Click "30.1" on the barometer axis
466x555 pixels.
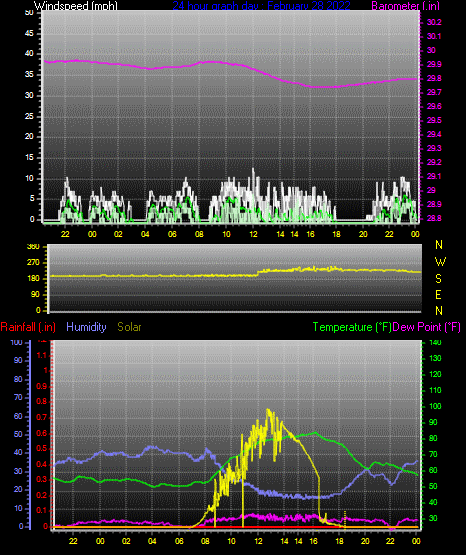(434, 36)
